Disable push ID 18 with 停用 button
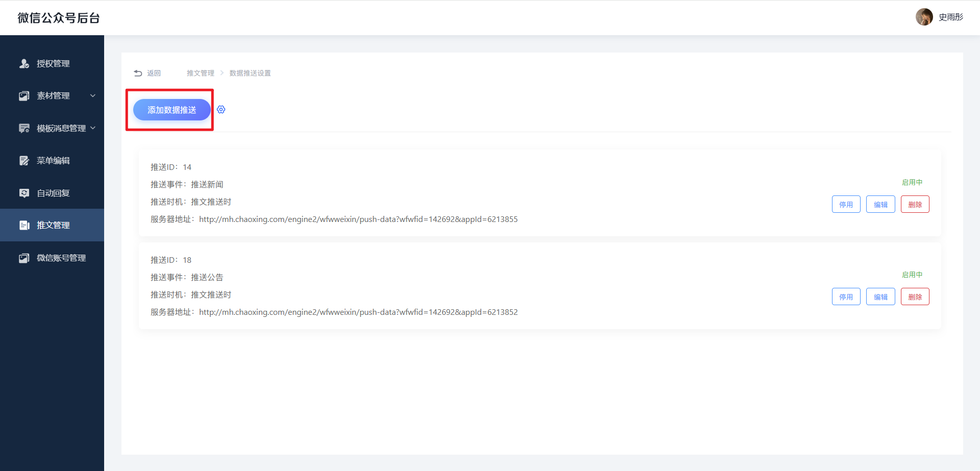The image size is (980, 471). [846, 297]
